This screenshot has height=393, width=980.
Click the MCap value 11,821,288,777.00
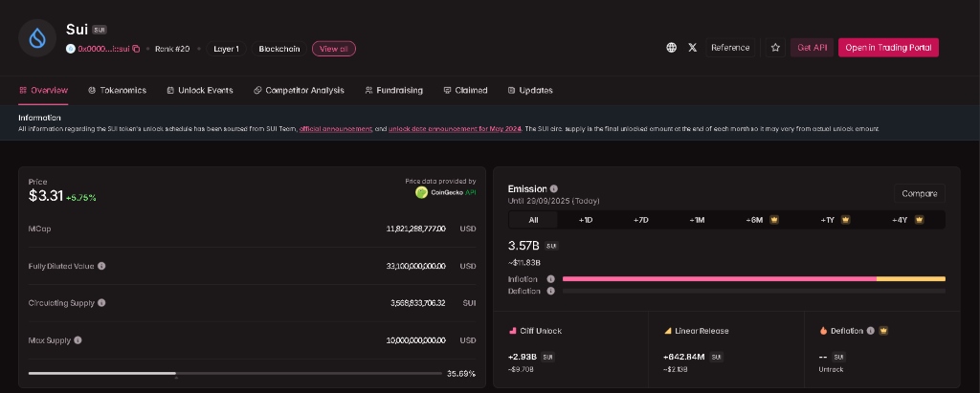(x=415, y=229)
